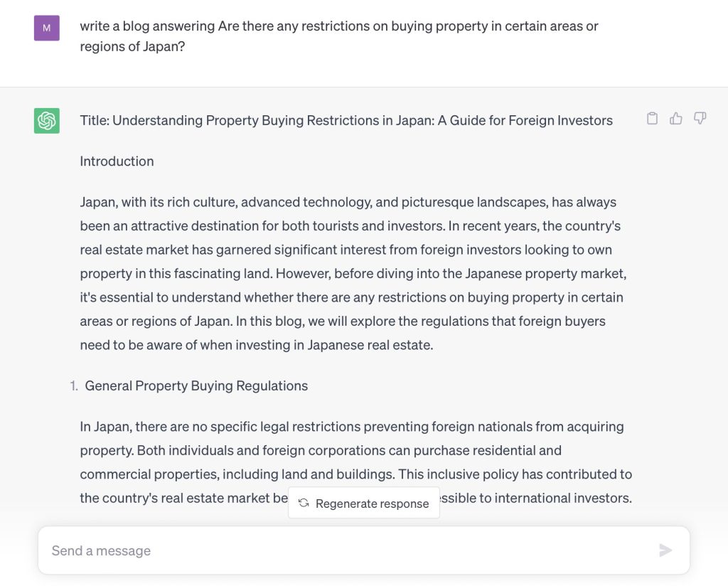Viewport: 728px width, 586px height.
Task: Click the list number 1 marker
Action: click(x=74, y=386)
